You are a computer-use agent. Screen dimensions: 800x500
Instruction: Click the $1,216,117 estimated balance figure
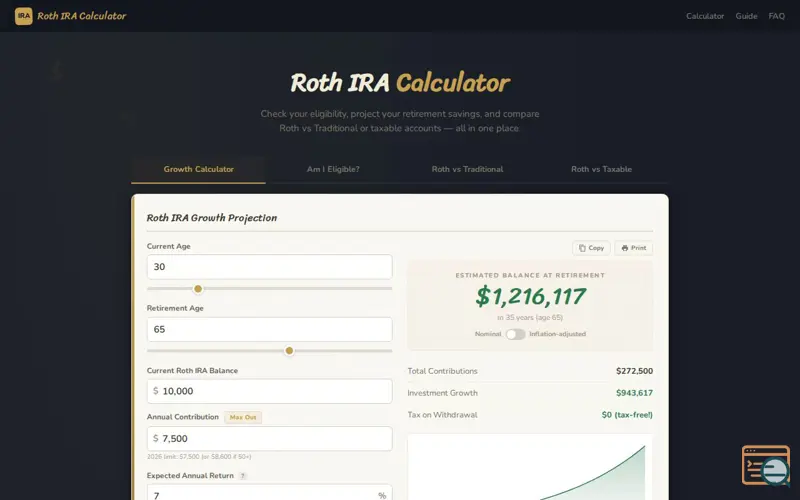click(x=530, y=296)
